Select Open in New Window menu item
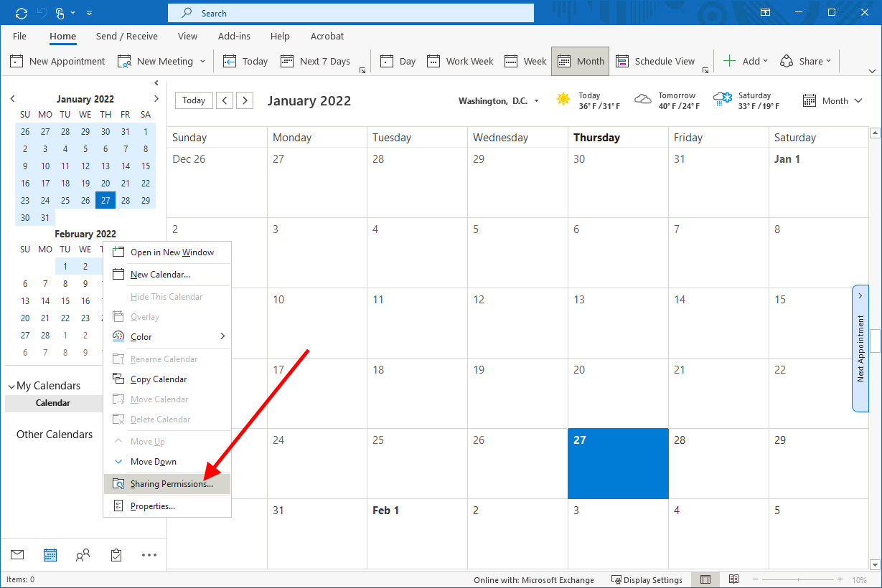This screenshot has height=588, width=882. (x=167, y=252)
